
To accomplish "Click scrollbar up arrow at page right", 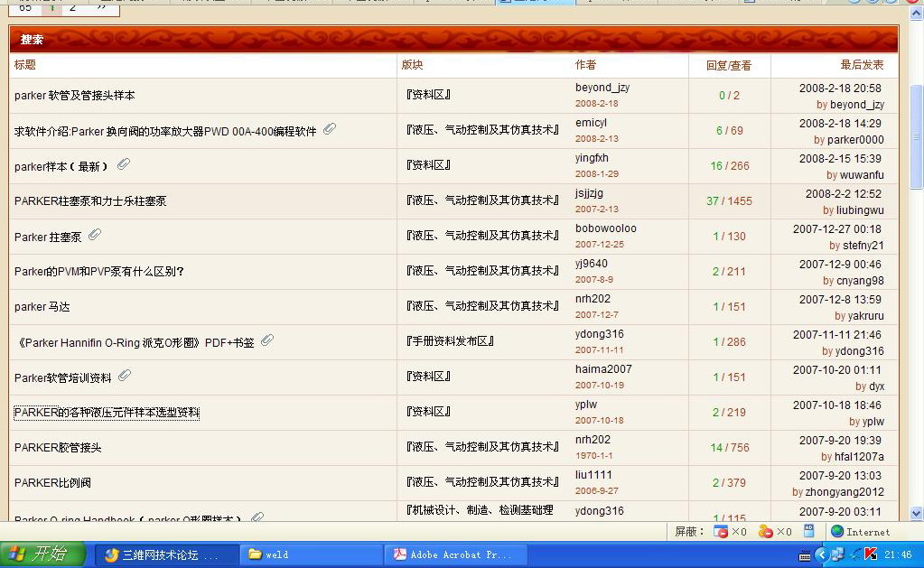I will 917,13.
